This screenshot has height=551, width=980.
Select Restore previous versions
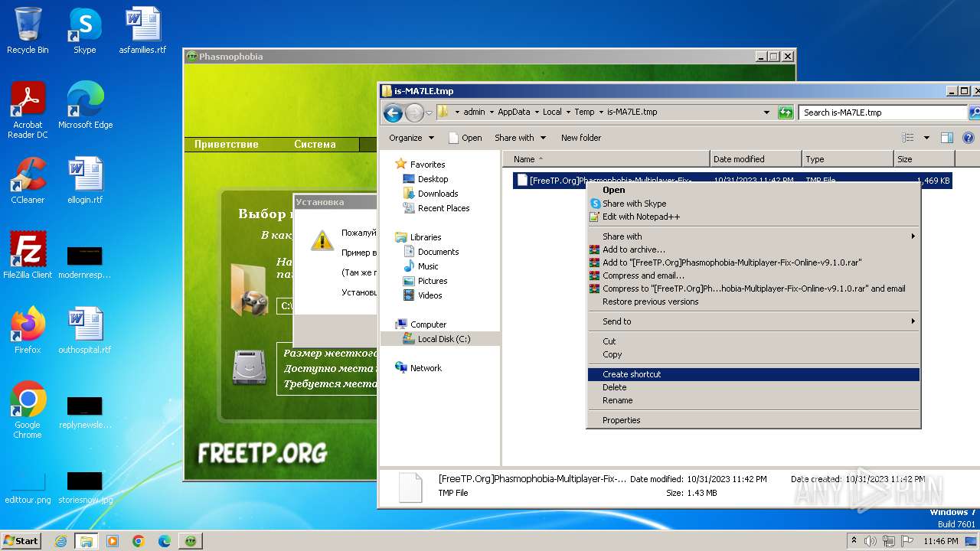click(753, 302)
